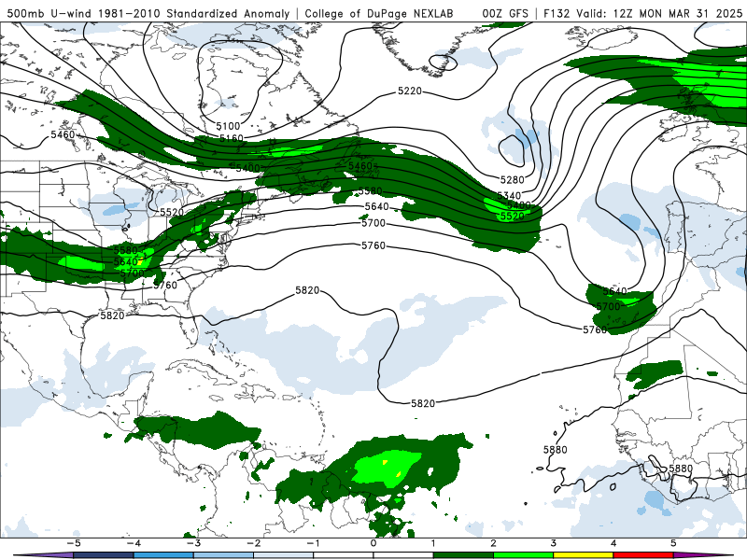The width and height of the screenshot is (747, 560).
Task: Click the yellow 3-to-4 colorbar segment
Action: coord(584,555)
